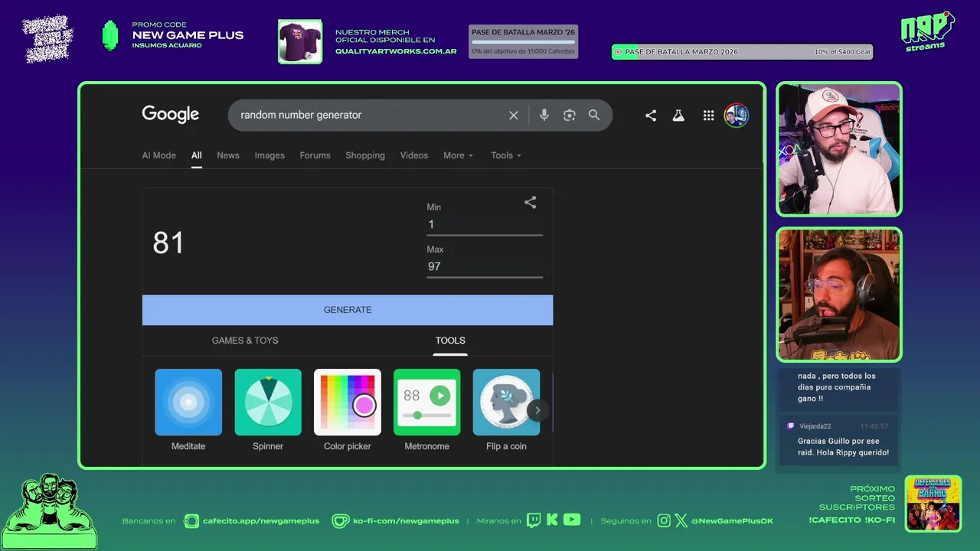Click the Max value field
This screenshot has height=551, width=980.
tap(485, 266)
